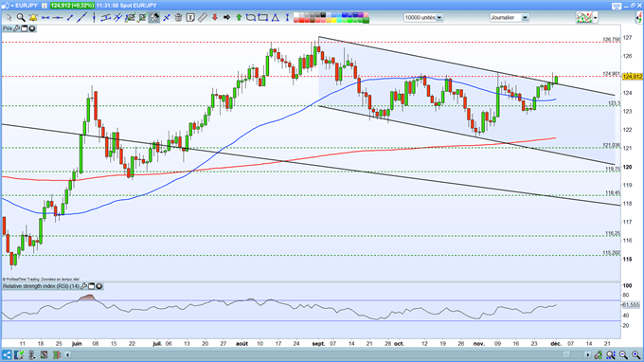Click the Prix panel label
Viewport: 644px width, 362px height.
pyautogui.click(x=8, y=28)
